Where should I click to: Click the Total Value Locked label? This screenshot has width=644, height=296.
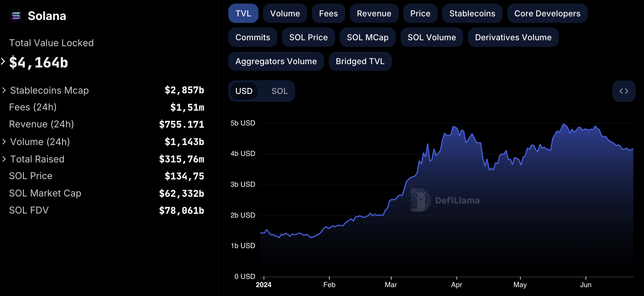[x=51, y=43]
